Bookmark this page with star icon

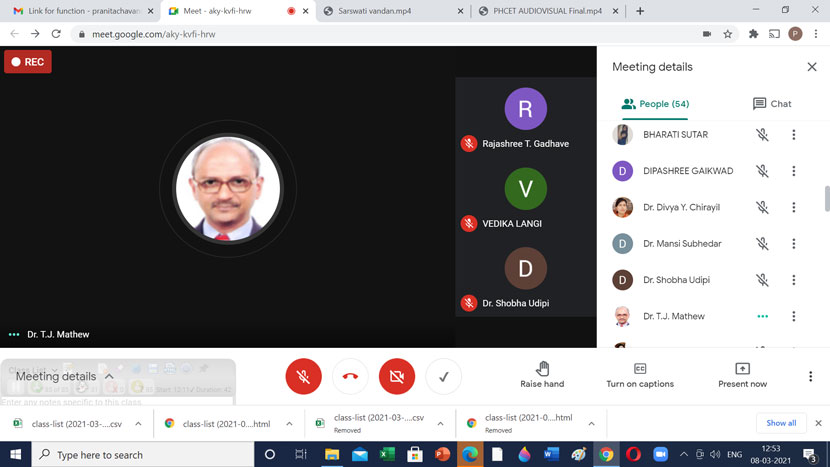(728, 34)
